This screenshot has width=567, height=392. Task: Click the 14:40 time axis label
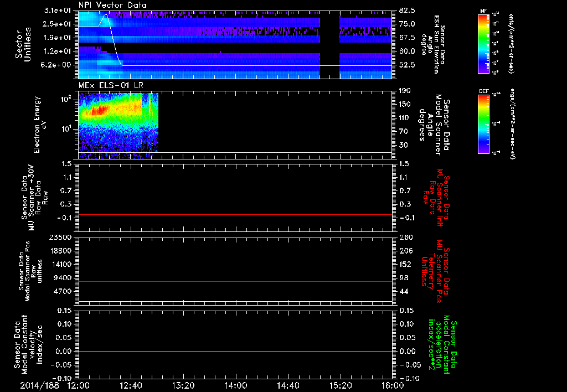[x=288, y=385]
